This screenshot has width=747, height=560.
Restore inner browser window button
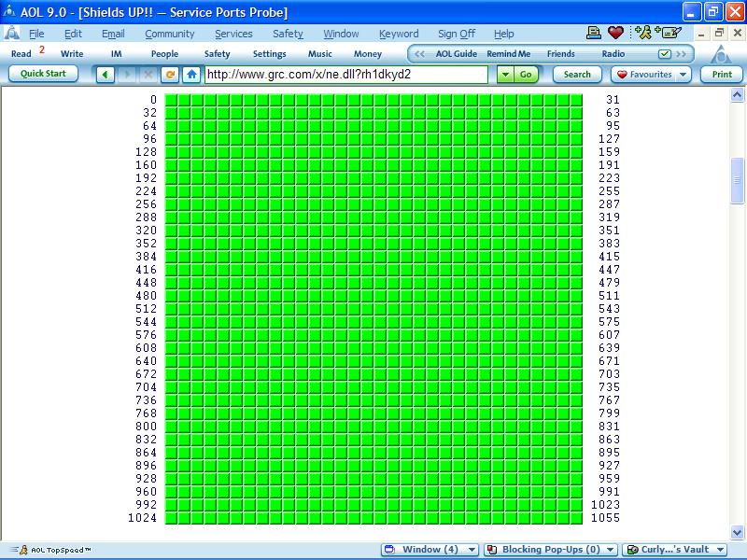(719, 33)
